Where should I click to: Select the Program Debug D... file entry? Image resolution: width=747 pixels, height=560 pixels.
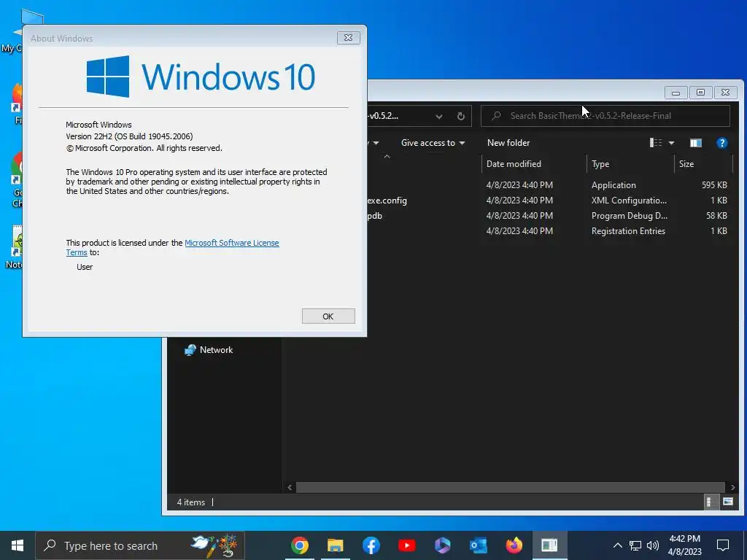coord(630,216)
